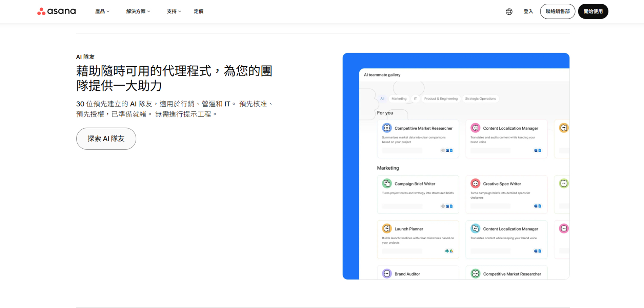Click the 聯絡銷售部 button
This screenshot has width=644, height=308.
tap(558, 12)
